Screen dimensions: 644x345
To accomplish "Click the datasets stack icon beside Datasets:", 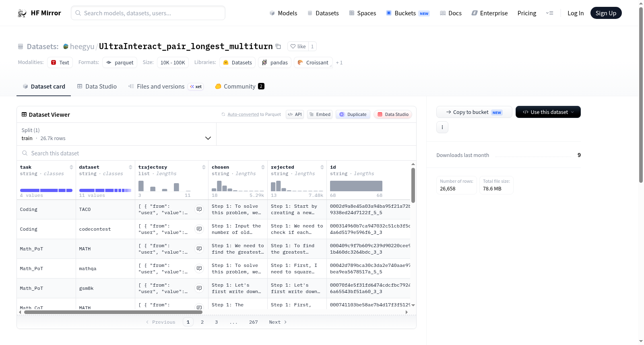I will 21,47.
